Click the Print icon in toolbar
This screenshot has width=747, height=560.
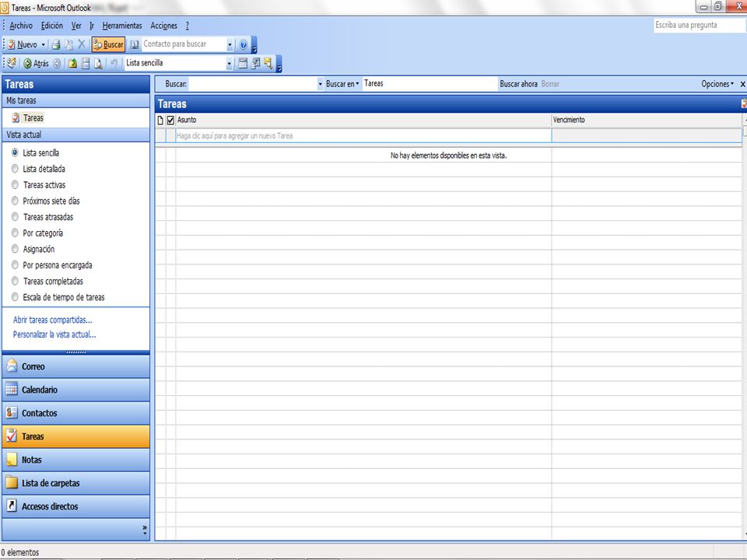point(56,45)
